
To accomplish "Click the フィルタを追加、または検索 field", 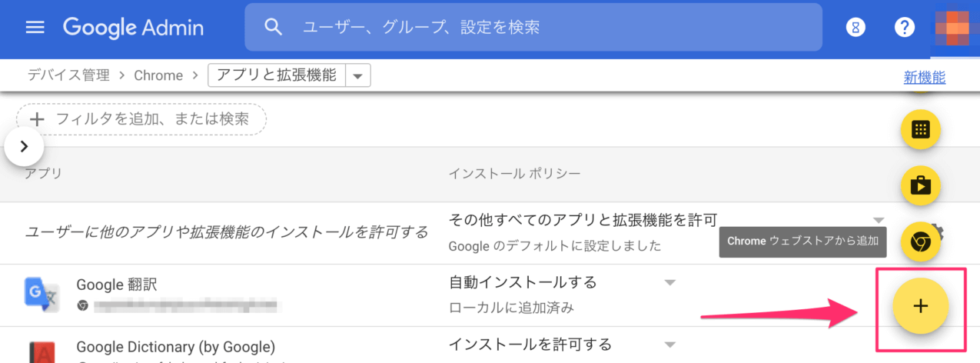I will (x=141, y=119).
